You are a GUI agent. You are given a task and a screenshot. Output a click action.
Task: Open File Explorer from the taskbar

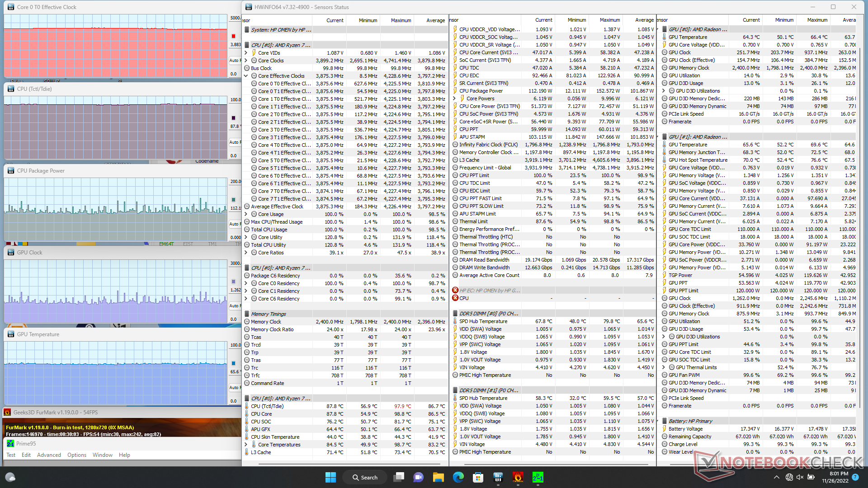coord(438,477)
